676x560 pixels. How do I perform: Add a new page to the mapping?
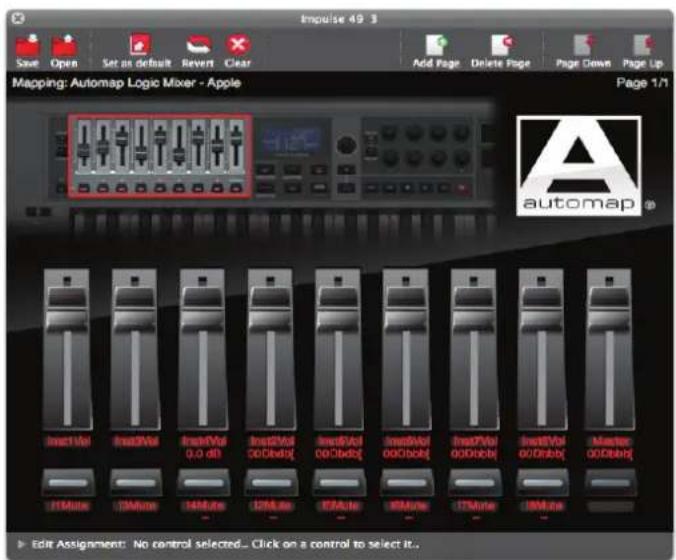coord(436,51)
